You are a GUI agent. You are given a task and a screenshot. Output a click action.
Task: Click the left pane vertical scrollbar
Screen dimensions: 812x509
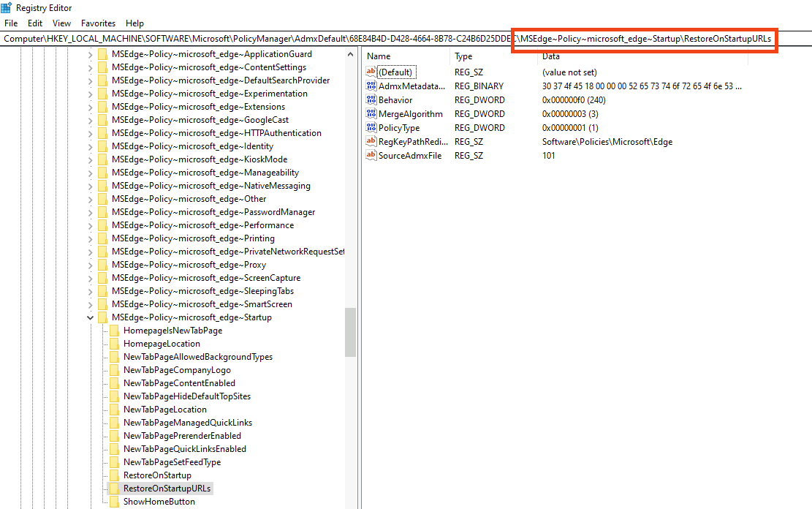coord(350,332)
